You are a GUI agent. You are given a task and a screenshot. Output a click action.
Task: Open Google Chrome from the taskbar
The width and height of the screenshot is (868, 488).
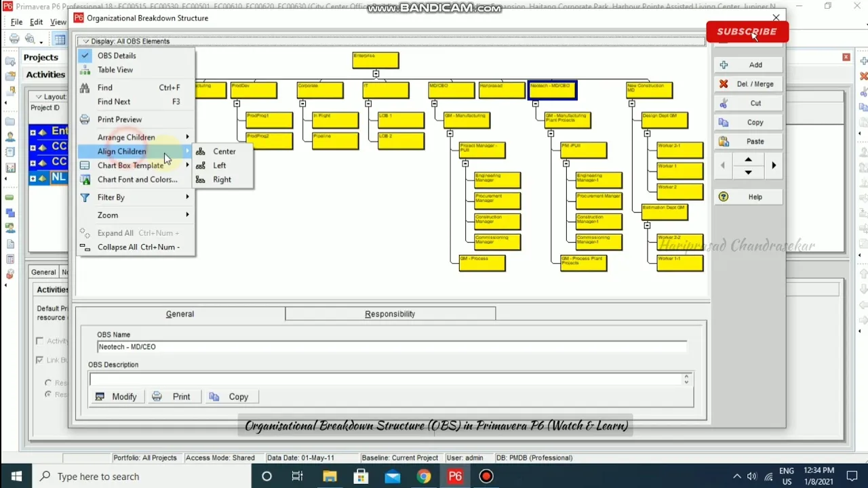(423, 476)
